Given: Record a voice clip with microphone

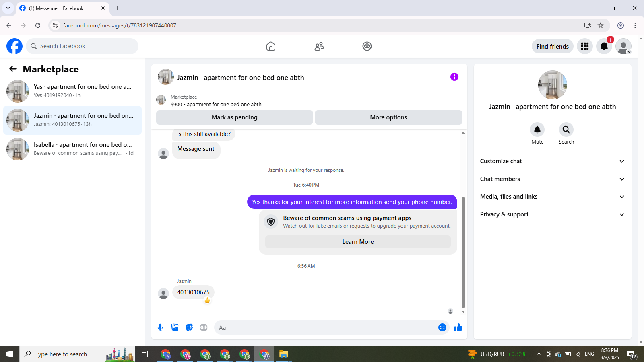Looking at the screenshot, I should 160,327.
